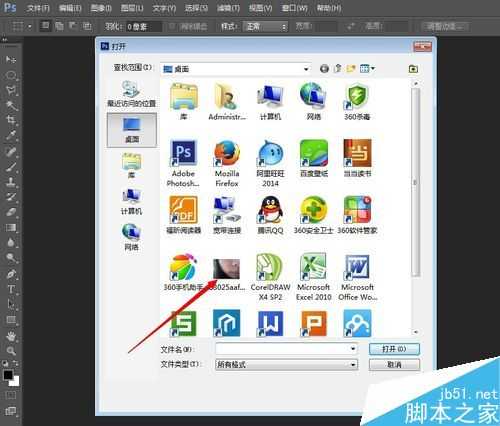Select the Healing Brush tool

[x=11, y=152]
